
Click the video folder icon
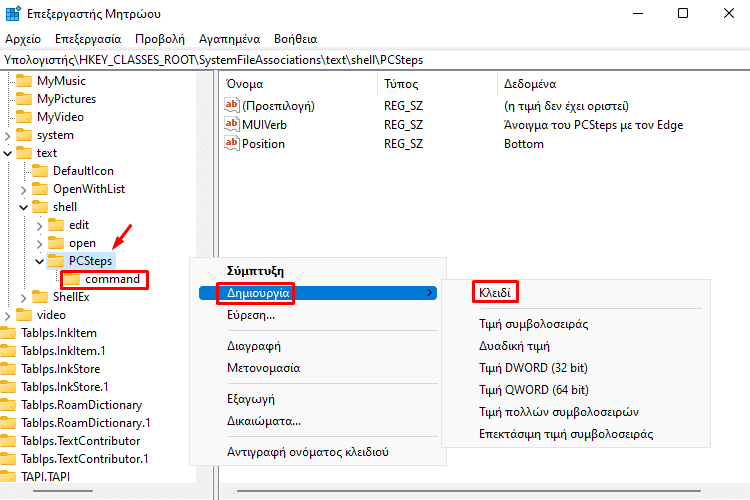point(24,315)
